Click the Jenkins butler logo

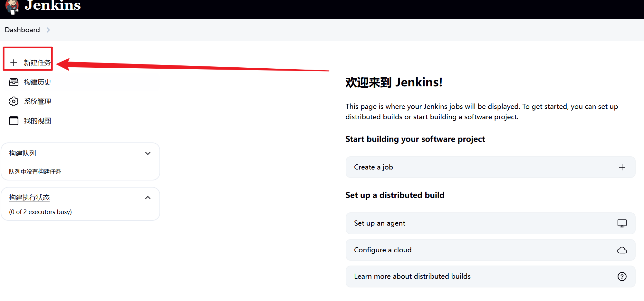click(x=12, y=7)
